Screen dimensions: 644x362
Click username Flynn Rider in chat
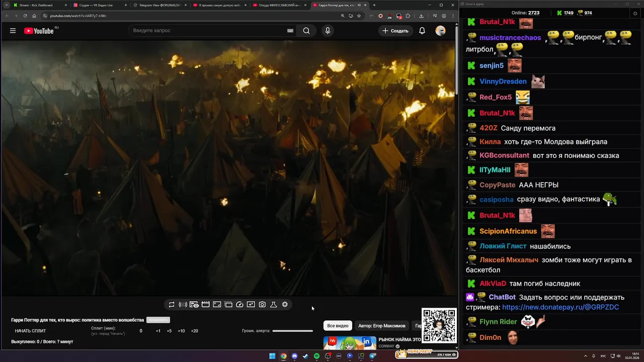(x=498, y=322)
